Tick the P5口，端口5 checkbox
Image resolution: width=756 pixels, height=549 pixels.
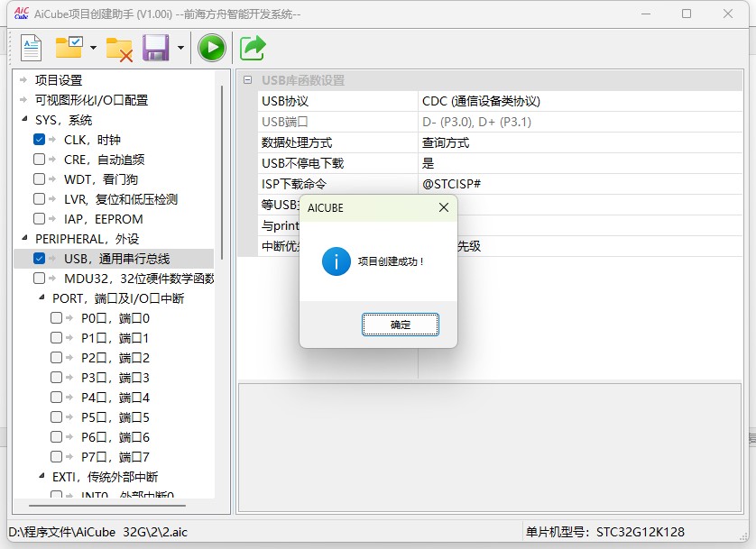pyautogui.click(x=57, y=417)
